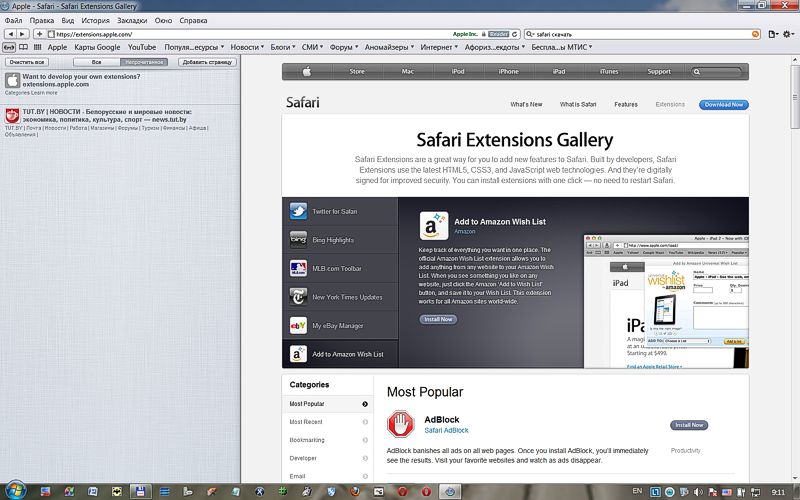
Task: Expand the Блоги bookmarks folder
Action: [283, 47]
